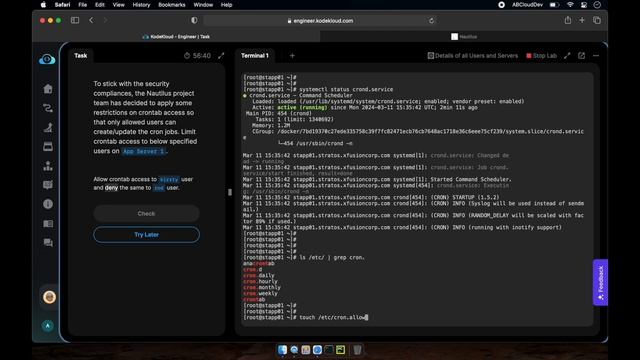
Task: Click the sidebar icon directly above the info circle icon
Action: [48, 185]
